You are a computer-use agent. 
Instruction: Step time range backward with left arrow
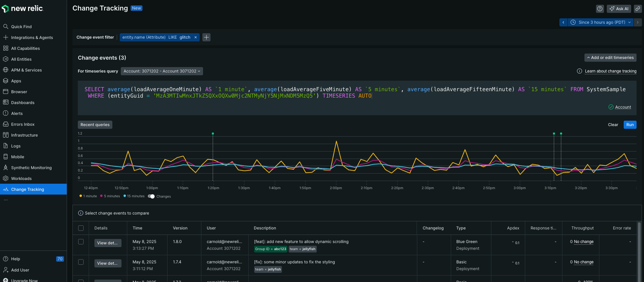pos(563,22)
